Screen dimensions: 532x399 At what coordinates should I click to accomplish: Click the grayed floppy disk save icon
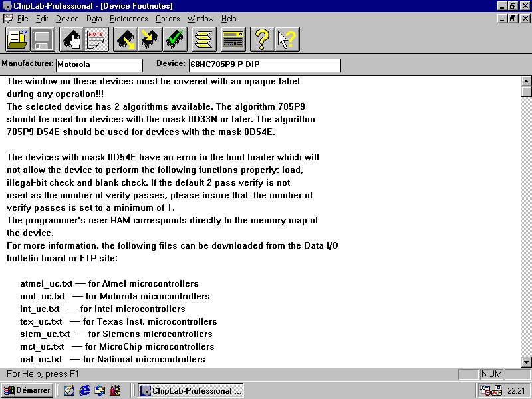click(43, 39)
